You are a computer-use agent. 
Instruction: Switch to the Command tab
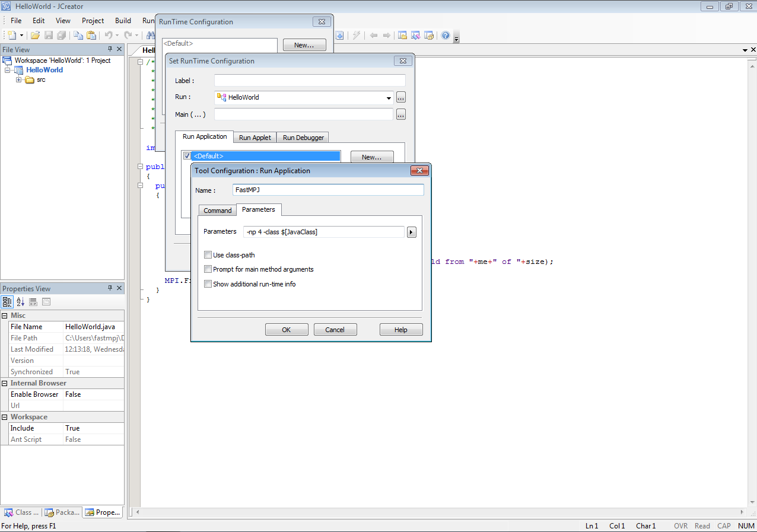(218, 211)
